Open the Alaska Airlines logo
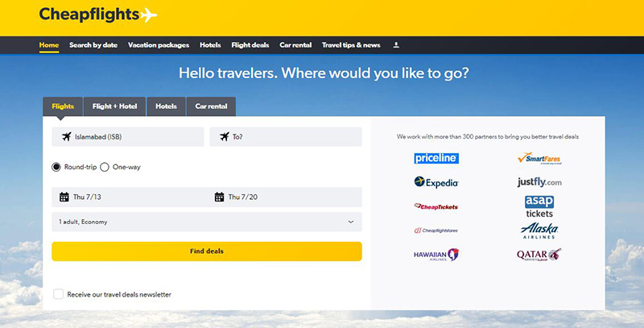 tap(539, 231)
